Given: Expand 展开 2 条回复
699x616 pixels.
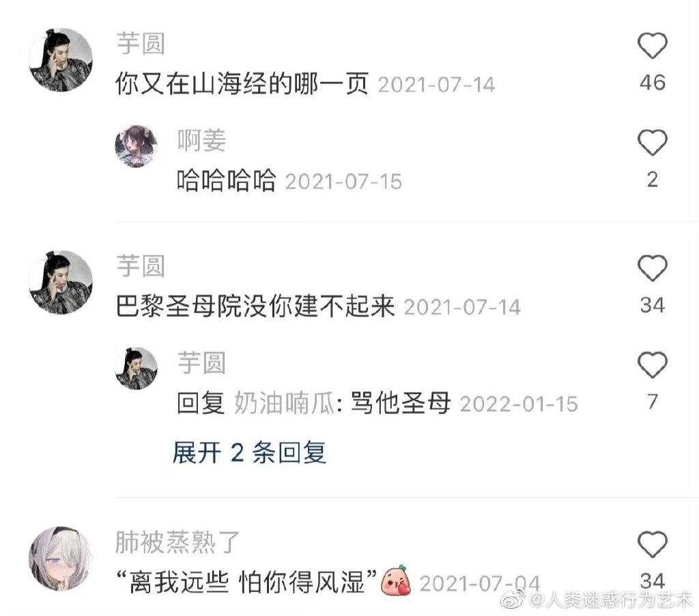Looking at the screenshot, I should coord(249,453).
